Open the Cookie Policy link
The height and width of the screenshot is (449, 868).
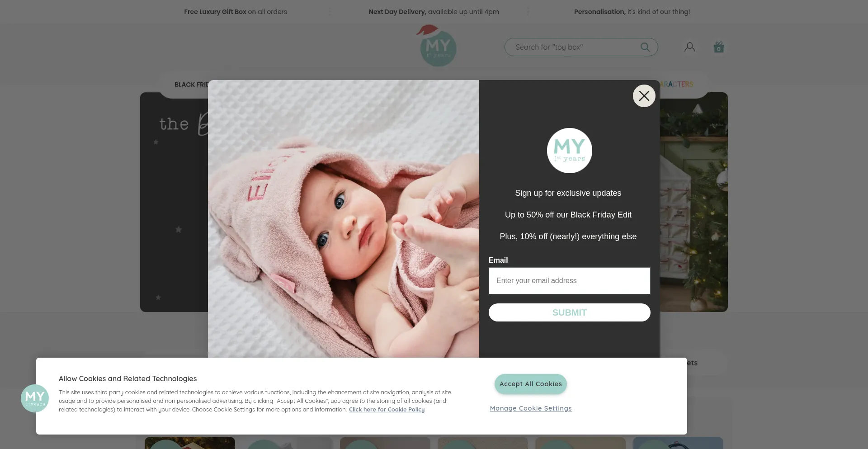[x=387, y=410]
